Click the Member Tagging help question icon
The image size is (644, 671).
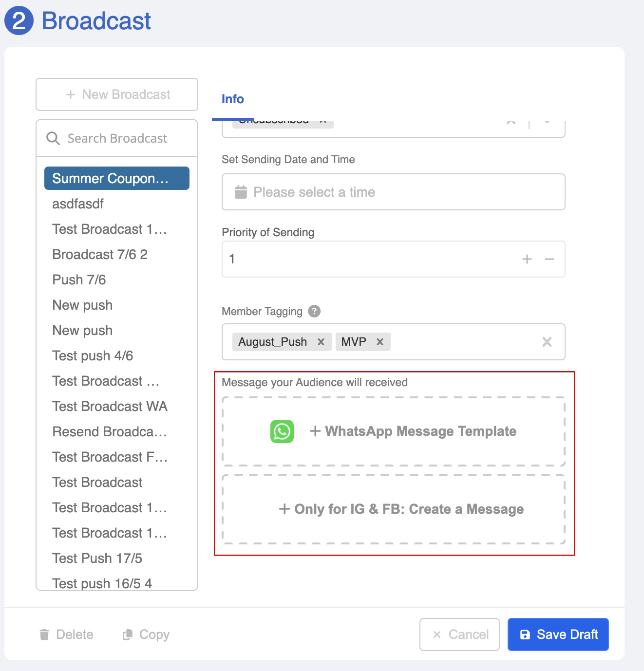coord(315,311)
